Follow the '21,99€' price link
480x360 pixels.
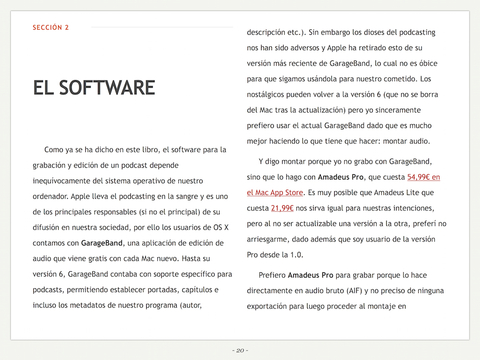(x=282, y=208)
